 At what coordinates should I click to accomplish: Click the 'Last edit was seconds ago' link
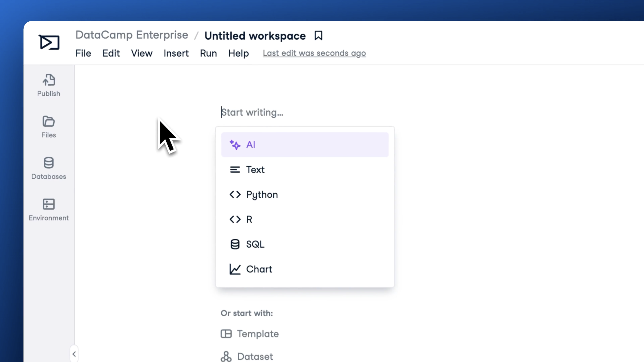click(314, 53)
